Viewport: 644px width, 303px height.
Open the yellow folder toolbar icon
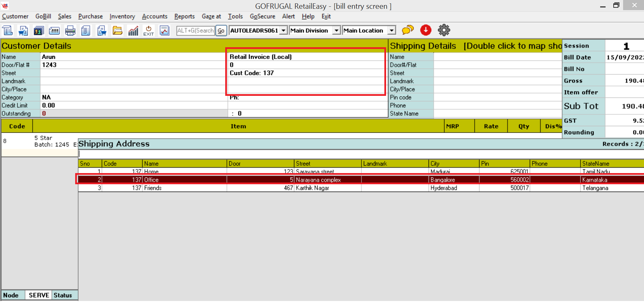tap(117, 30)
